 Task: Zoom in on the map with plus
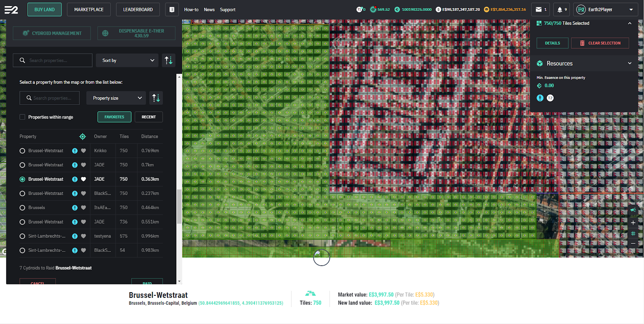[633, 223]
